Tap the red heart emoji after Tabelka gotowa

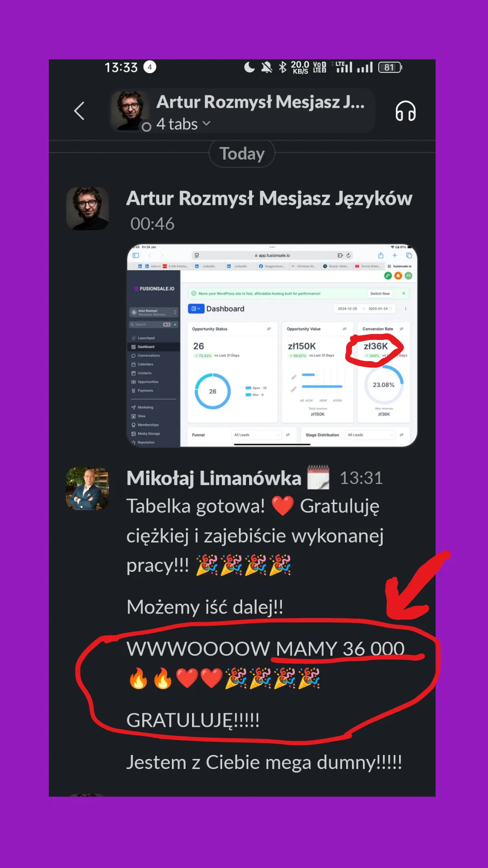click(283, 506)
